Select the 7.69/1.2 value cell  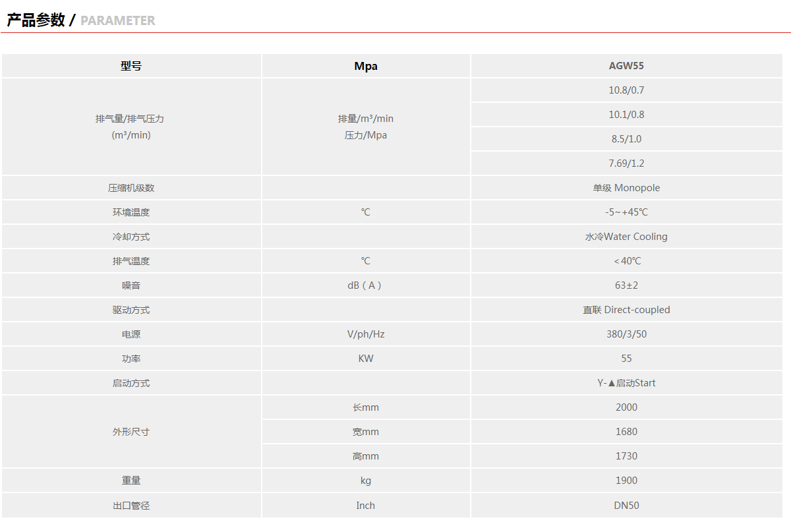tap(626, 163)
